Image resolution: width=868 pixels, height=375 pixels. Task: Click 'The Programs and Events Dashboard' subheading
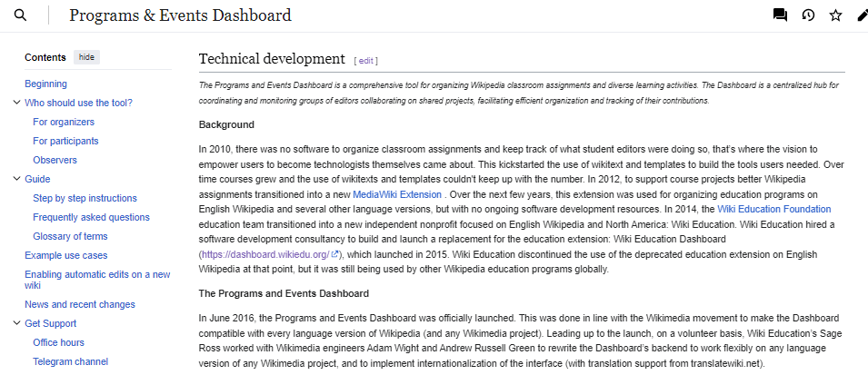[x=284, y=293]
